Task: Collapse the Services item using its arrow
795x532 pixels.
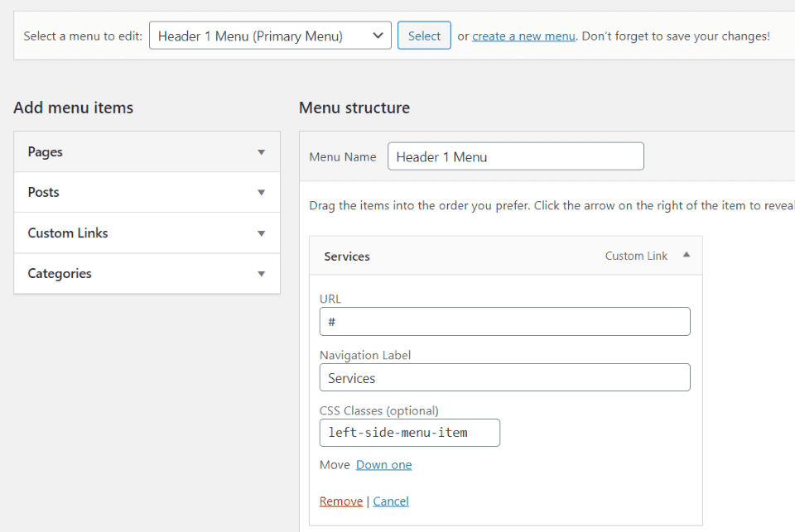Action: tap(687, 255)
